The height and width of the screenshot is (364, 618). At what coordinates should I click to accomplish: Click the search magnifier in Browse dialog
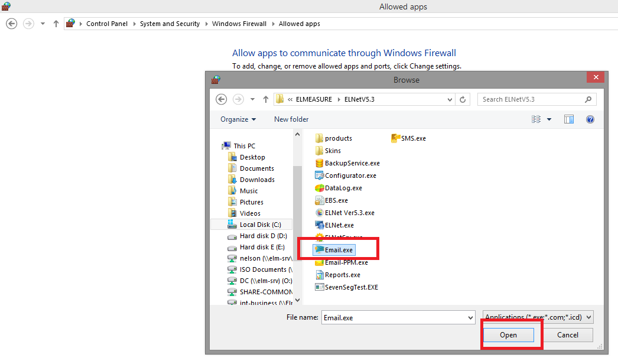tap(588, 99)
